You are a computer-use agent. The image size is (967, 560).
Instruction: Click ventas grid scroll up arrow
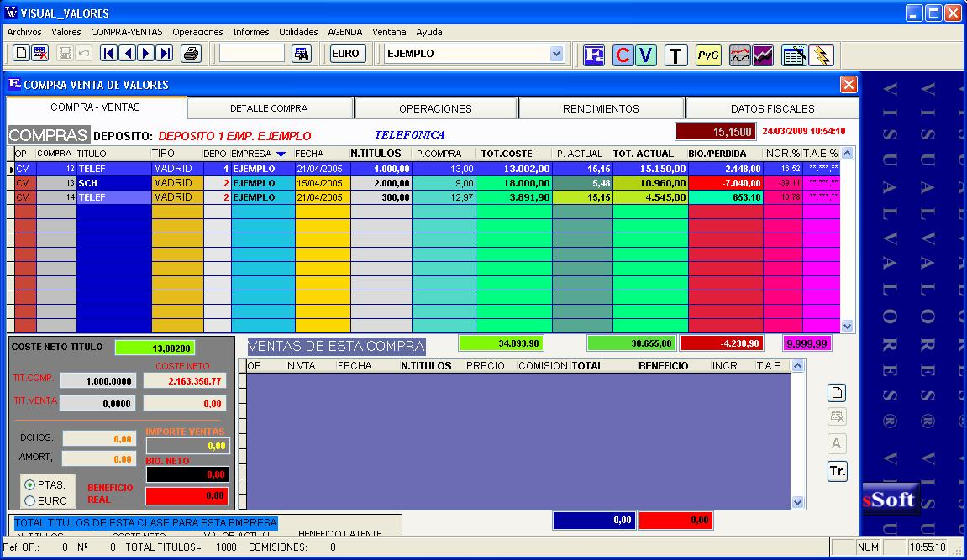797,366
